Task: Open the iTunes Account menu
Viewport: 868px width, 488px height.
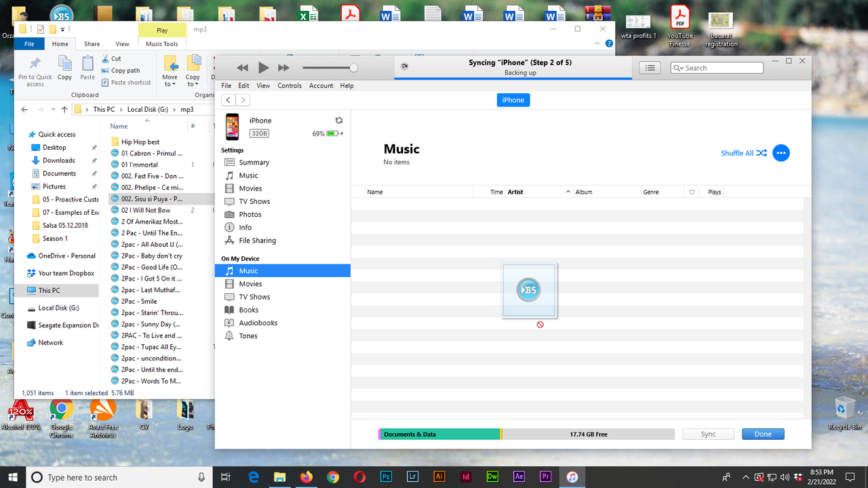Action: click(321, 86)
